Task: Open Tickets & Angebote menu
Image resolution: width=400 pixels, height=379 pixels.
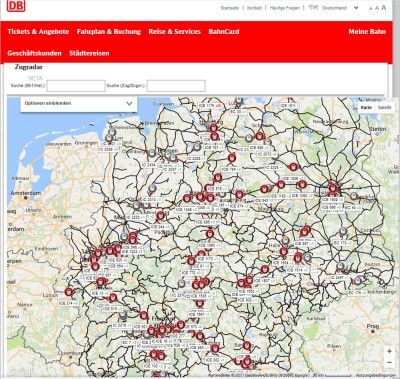Action: pos(38,32)
